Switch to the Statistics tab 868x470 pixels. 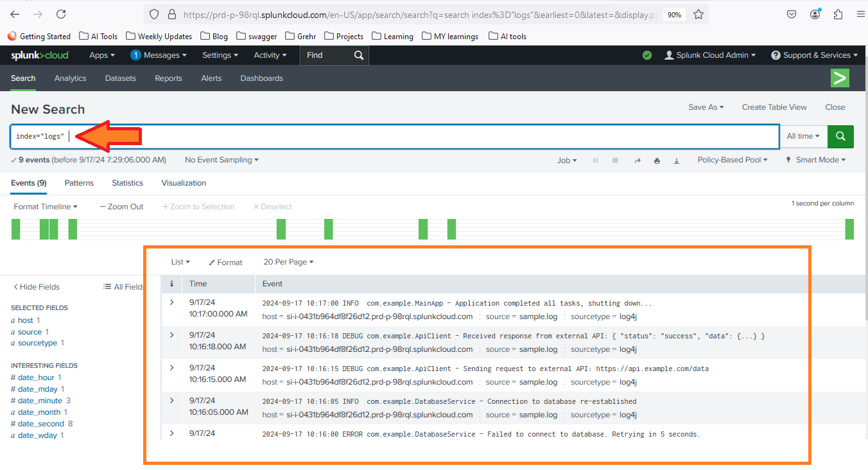coord(127,183)
